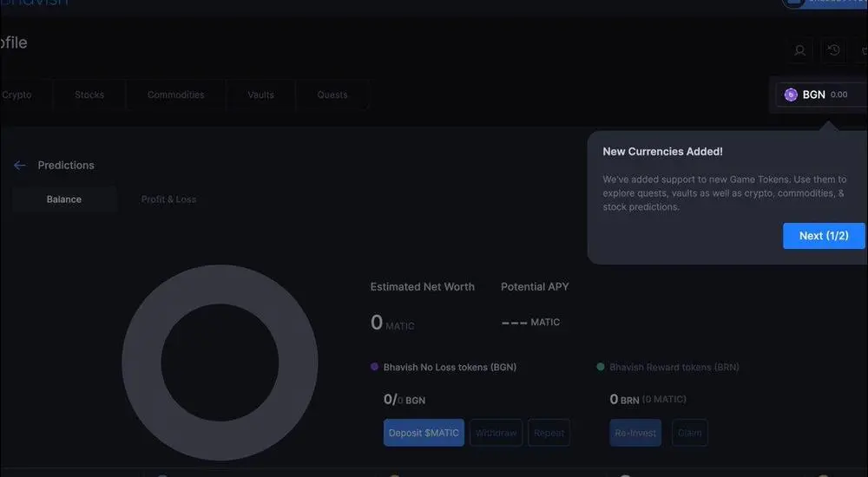Click the purple dot next to BGN tokens
Screen dimensions: 868x477
coord(375,367)
